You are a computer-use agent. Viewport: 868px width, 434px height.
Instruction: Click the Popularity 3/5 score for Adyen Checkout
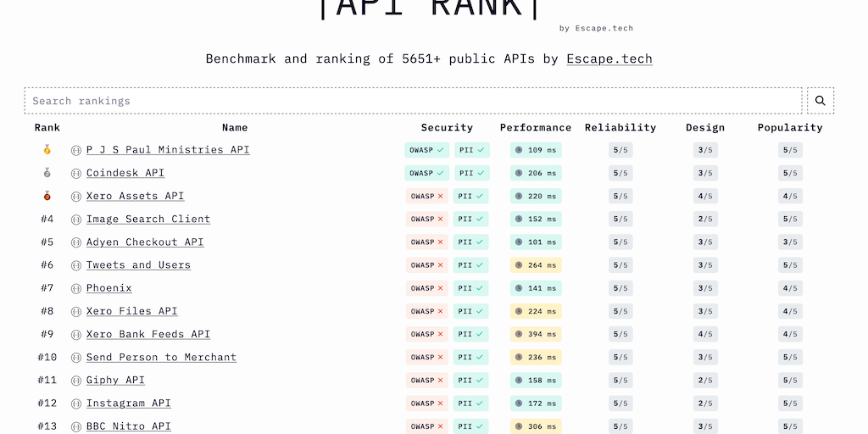click(790, 242)
